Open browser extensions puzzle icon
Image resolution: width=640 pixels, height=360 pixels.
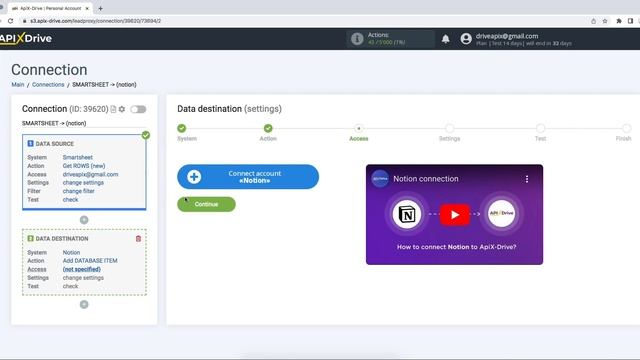[619, 21]
